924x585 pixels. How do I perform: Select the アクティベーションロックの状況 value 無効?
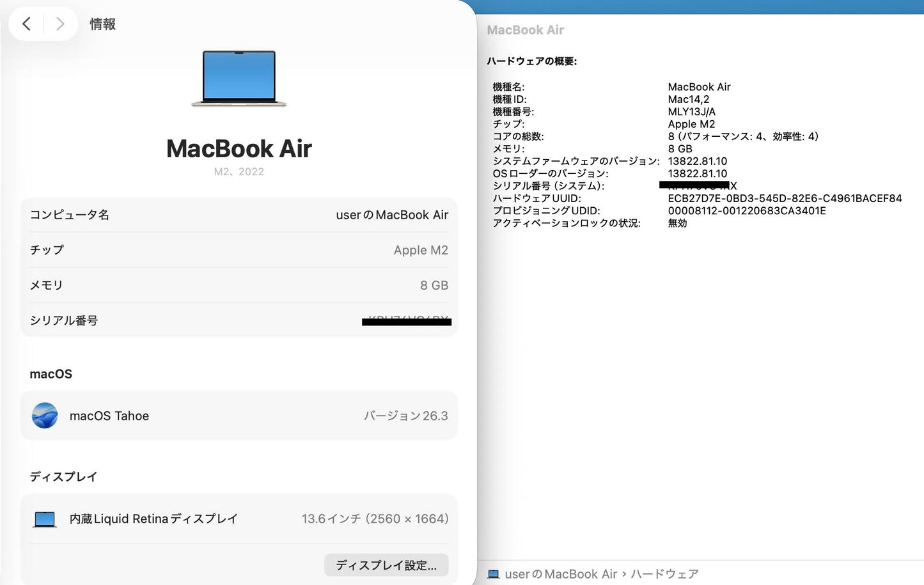[x=677, y=223]
